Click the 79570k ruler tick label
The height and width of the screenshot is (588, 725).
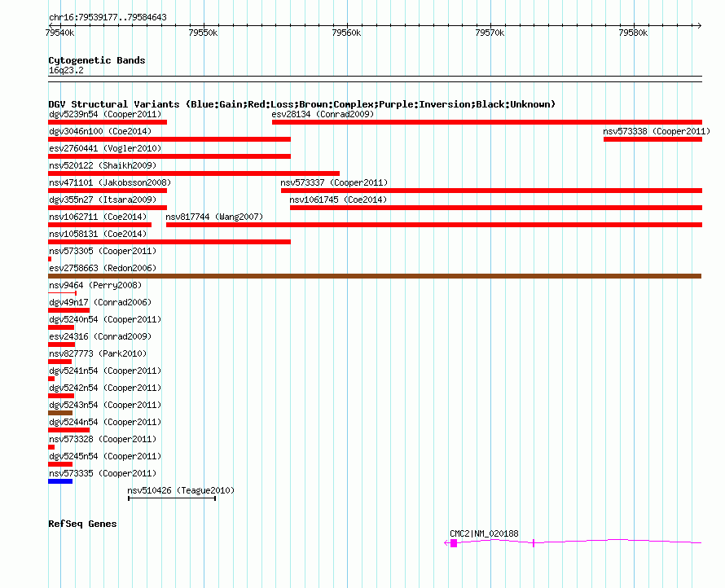[x=490, y=33]
